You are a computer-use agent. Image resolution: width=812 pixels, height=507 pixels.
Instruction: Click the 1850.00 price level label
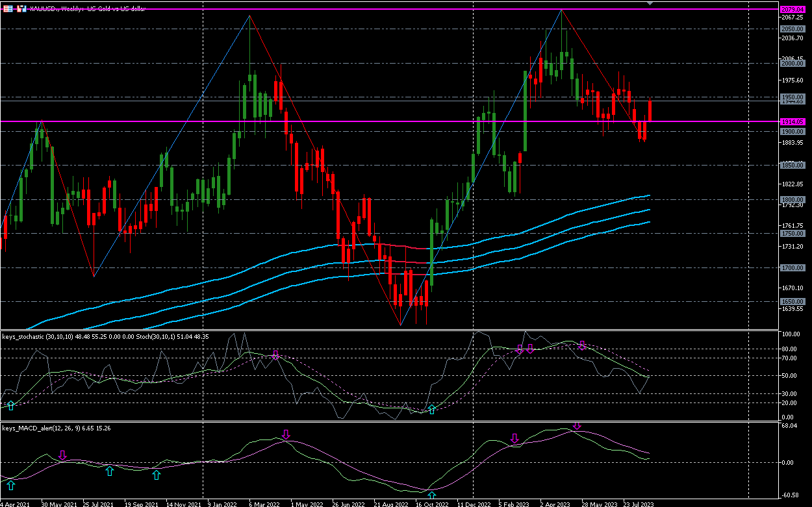click(793, 165)
